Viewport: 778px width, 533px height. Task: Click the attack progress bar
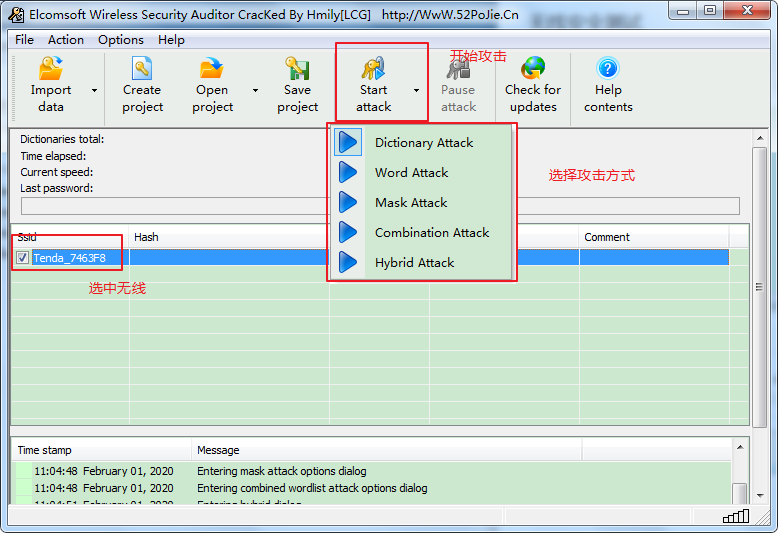click(x=380, y=206)
